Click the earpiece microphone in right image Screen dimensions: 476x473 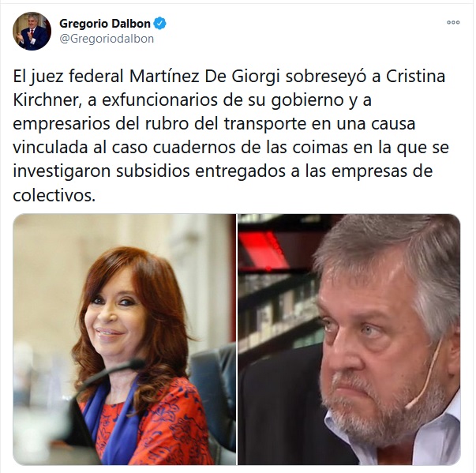pos(423,377)
